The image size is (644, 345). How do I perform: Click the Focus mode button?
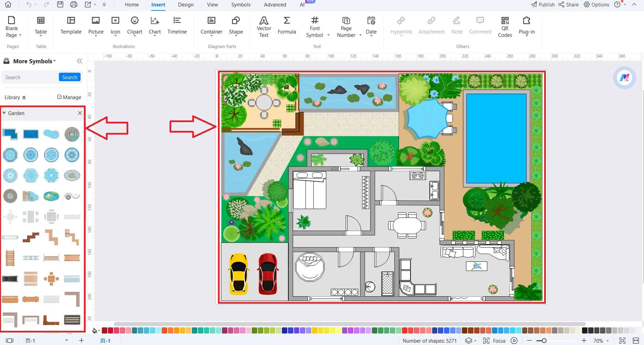click(494, 341)
